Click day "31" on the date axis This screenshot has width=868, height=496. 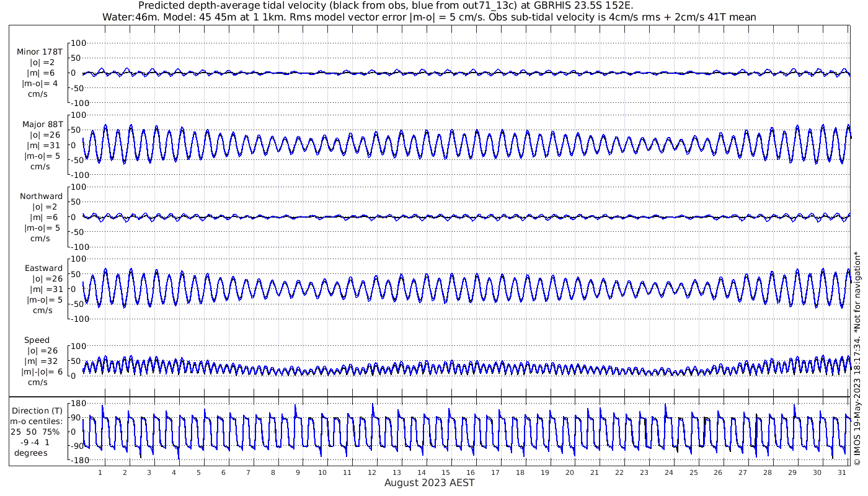841,472
